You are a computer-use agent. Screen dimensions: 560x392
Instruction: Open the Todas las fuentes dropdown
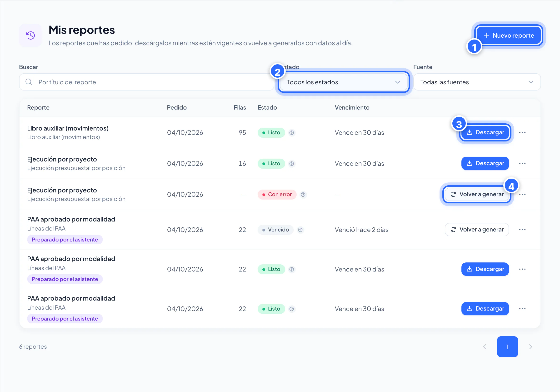(x=477, y=82)
